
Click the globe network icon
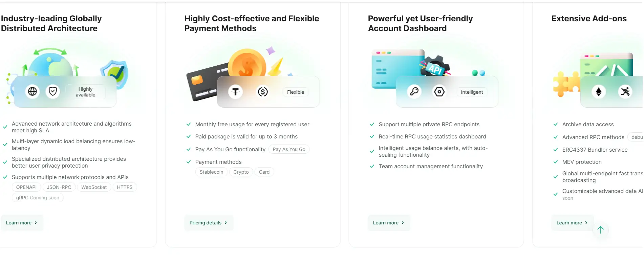[33, 91]
